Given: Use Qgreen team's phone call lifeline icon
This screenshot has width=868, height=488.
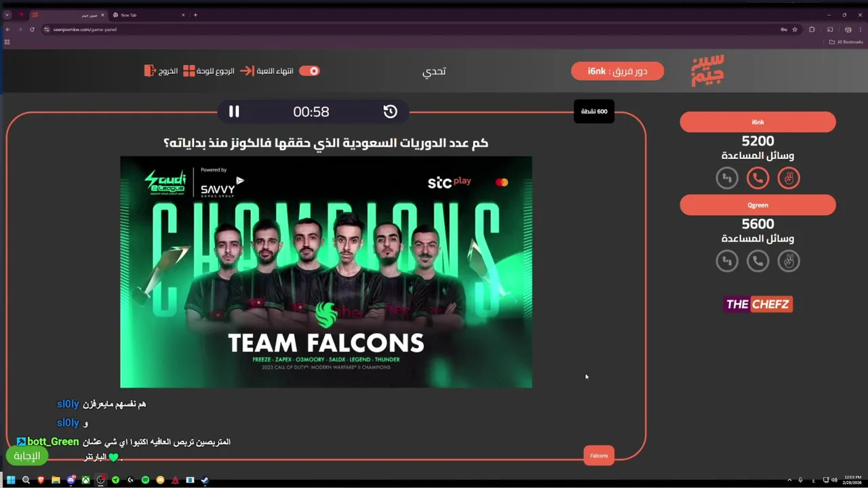Looking at the screenshot, I should [757, 261].
